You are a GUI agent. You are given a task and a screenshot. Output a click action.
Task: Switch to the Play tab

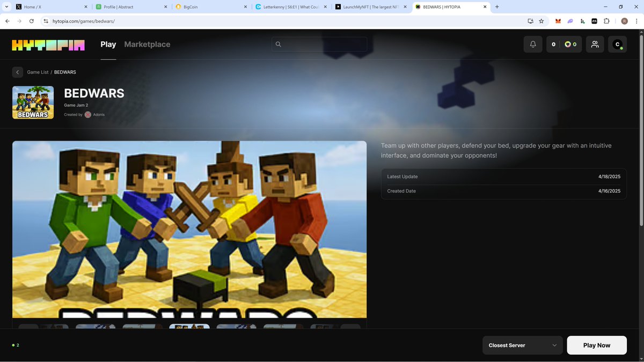pyautogui.click(x=108, y=45)
